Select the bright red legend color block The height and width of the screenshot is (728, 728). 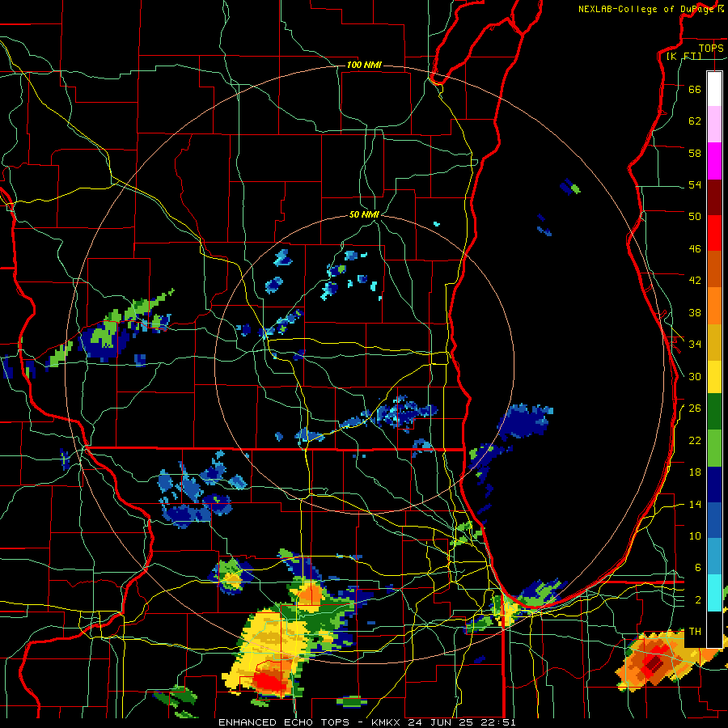pos(714,233)
